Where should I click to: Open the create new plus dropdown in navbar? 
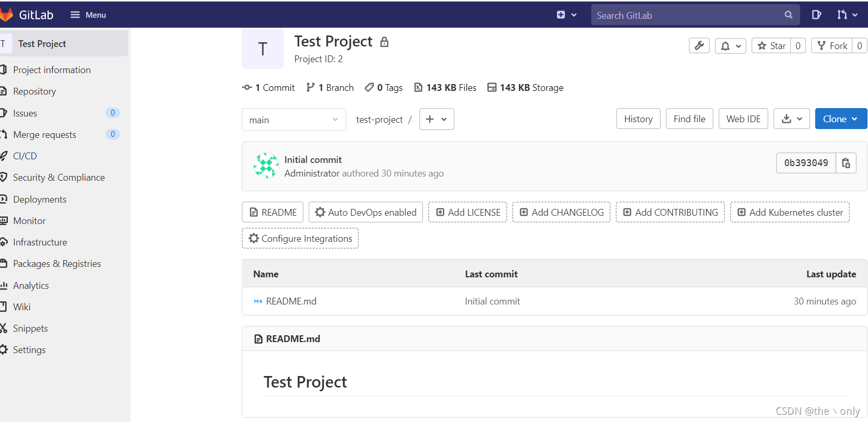[567, 15]
